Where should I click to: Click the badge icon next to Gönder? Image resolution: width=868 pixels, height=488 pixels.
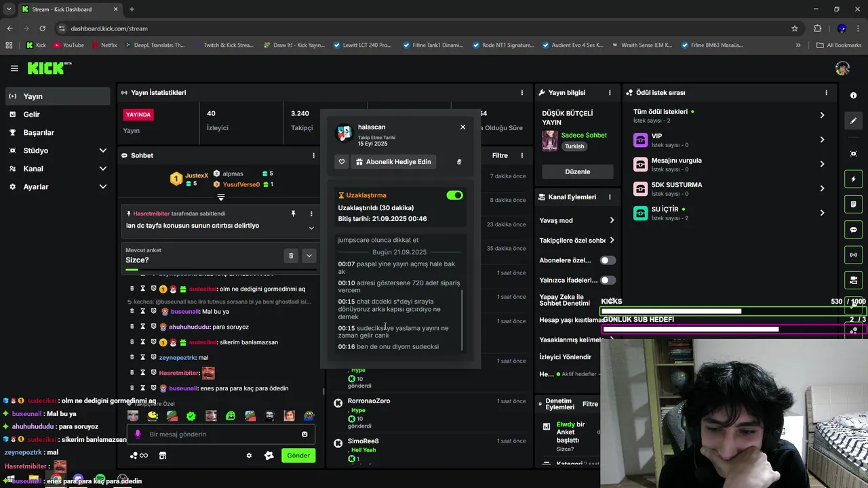click(269, 455)
